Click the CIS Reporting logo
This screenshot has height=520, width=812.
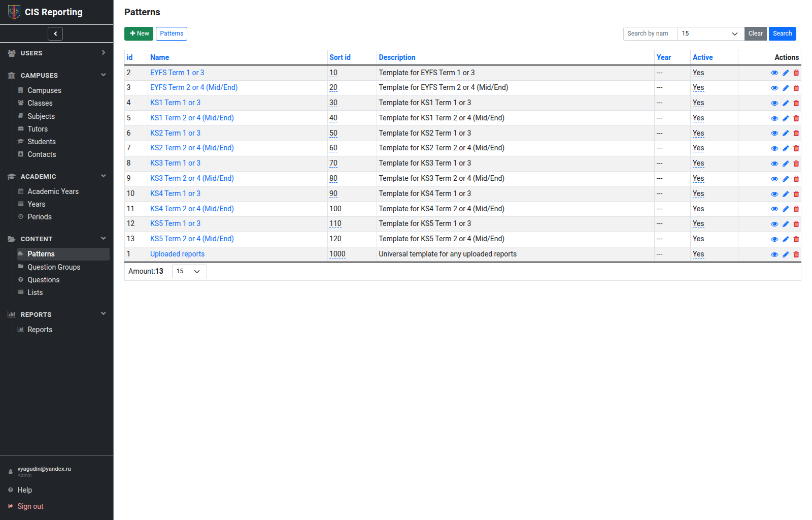coord(14,12)
